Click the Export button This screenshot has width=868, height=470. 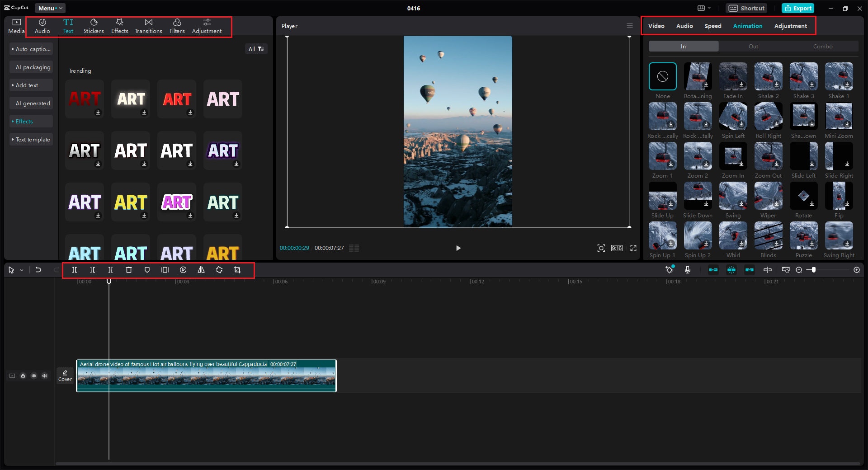point(797,8)
